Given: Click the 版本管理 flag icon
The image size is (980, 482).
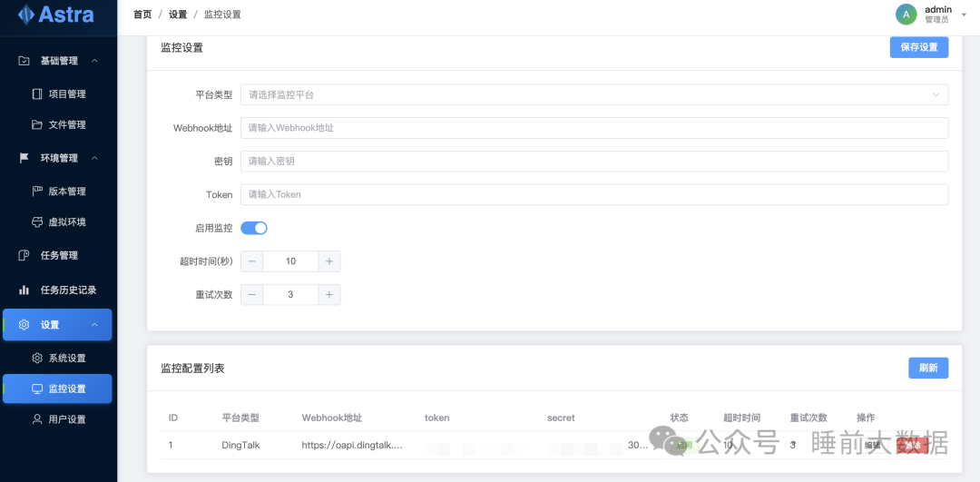Looking at the screenshot, I should click(37, 192).
